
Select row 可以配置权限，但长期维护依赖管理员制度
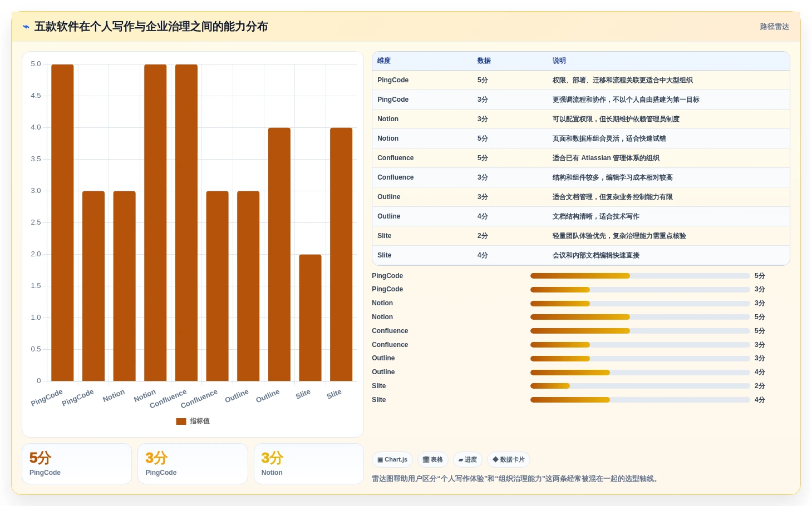tap(581, 119)
